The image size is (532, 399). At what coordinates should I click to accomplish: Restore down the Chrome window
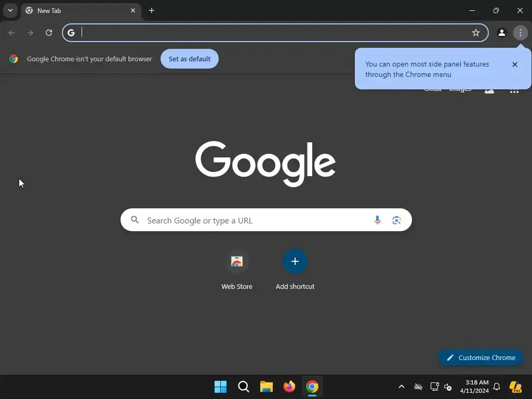[x=496, y=10]
